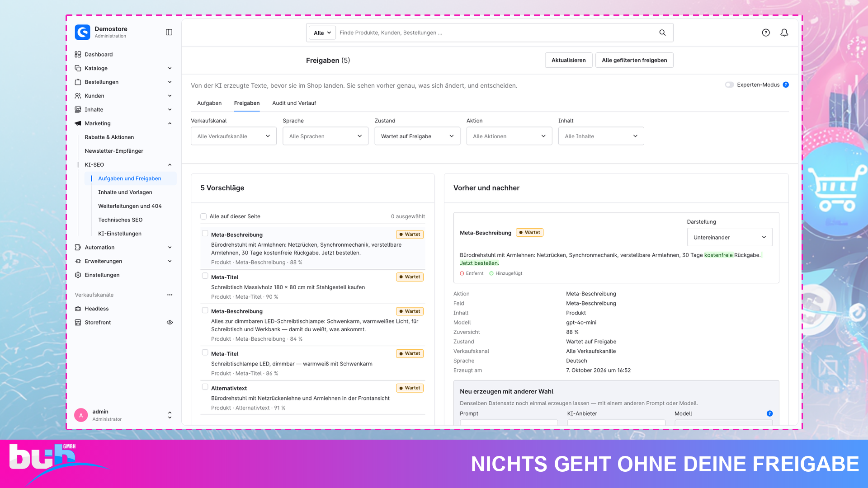Focus the 'Finde Produkte, Kunden' search field
Image resolution: width=868 pixels, height=488 pixels.
(495, 33)
